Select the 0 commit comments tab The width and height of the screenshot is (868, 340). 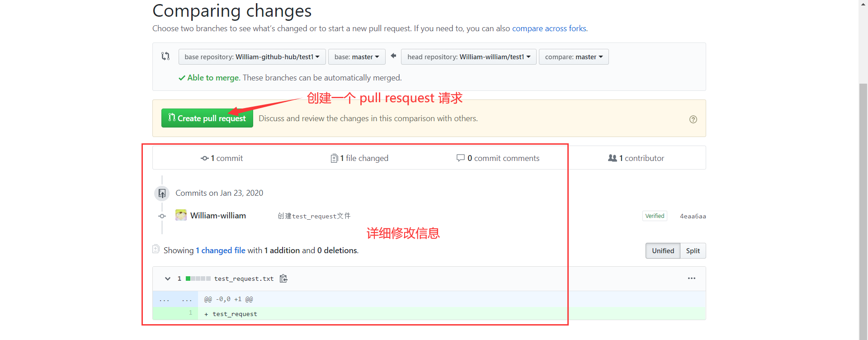coord(498,158)
